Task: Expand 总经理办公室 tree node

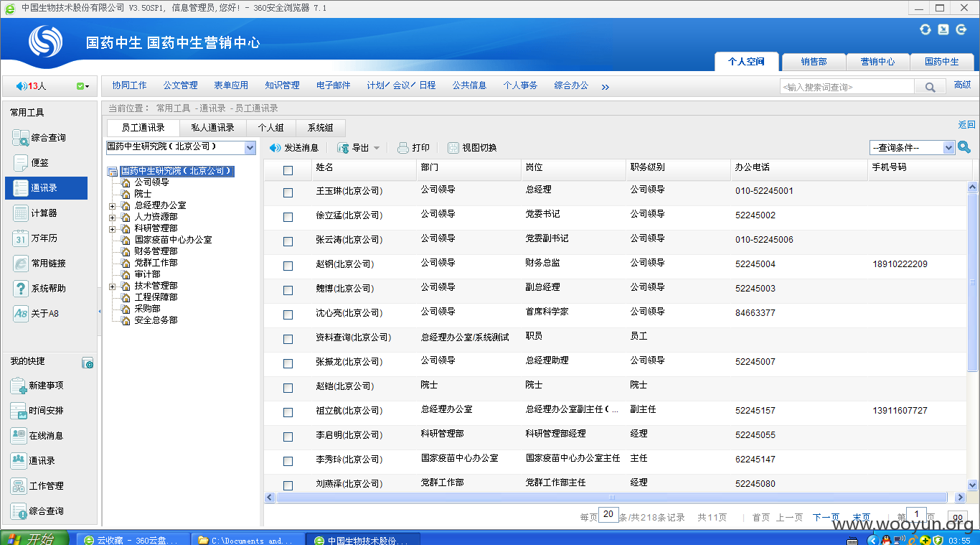Action: point(112,205)
